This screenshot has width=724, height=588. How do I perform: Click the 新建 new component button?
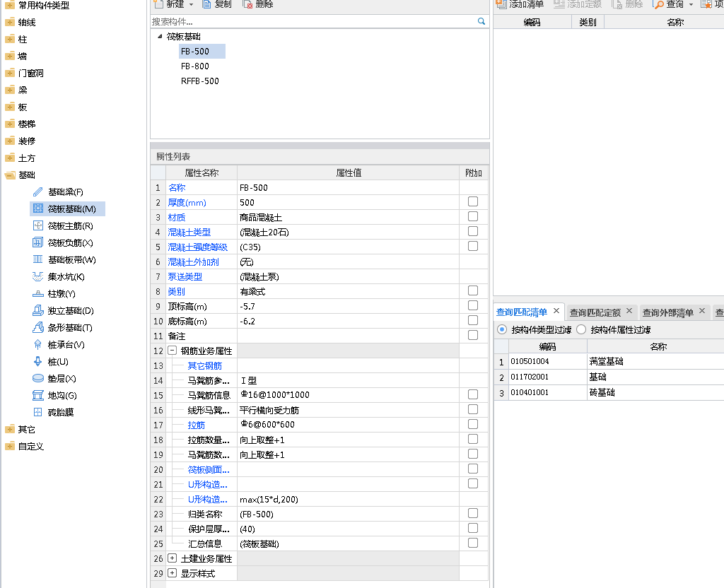170,4
